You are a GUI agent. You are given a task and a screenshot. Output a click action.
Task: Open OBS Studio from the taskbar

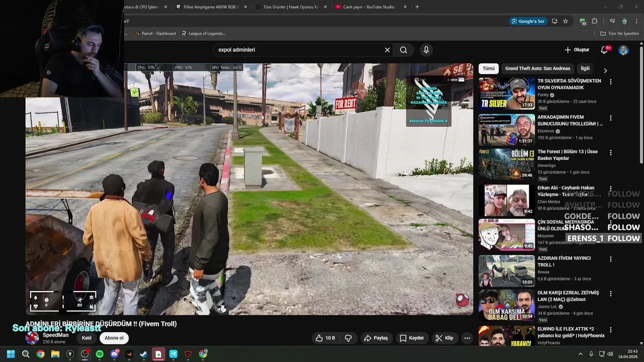pos(85,354)
